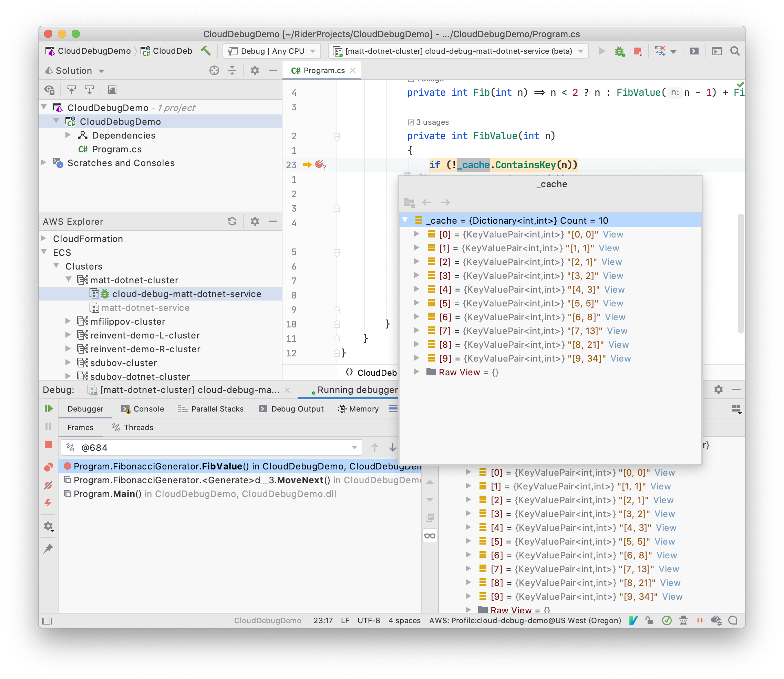784x679 pixels.
Task: Switch to the Console debug tab
Action: (142, 409)
